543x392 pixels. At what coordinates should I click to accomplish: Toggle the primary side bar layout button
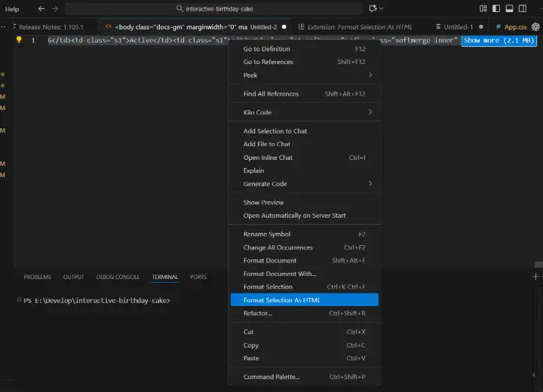tap(496, 9)
